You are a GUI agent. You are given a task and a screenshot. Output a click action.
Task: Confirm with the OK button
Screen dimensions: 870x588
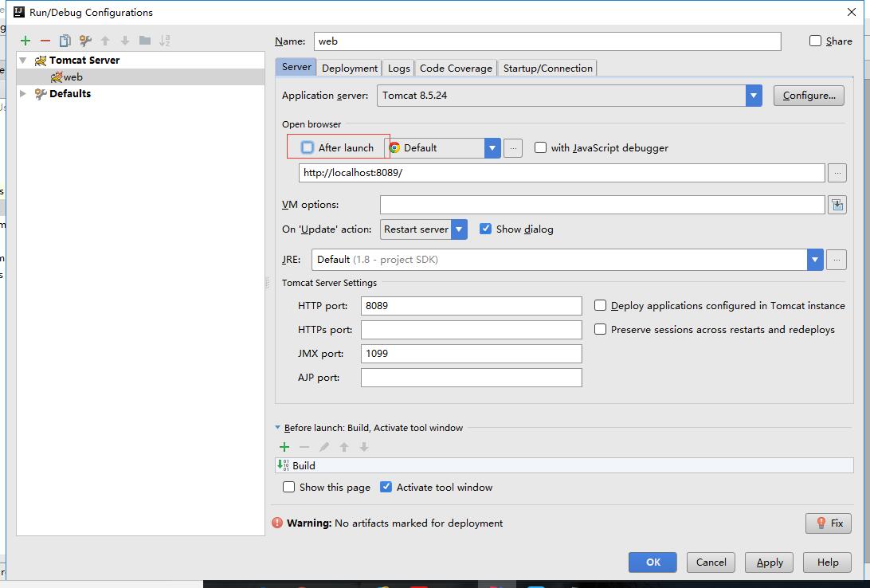tap(653, 563)
